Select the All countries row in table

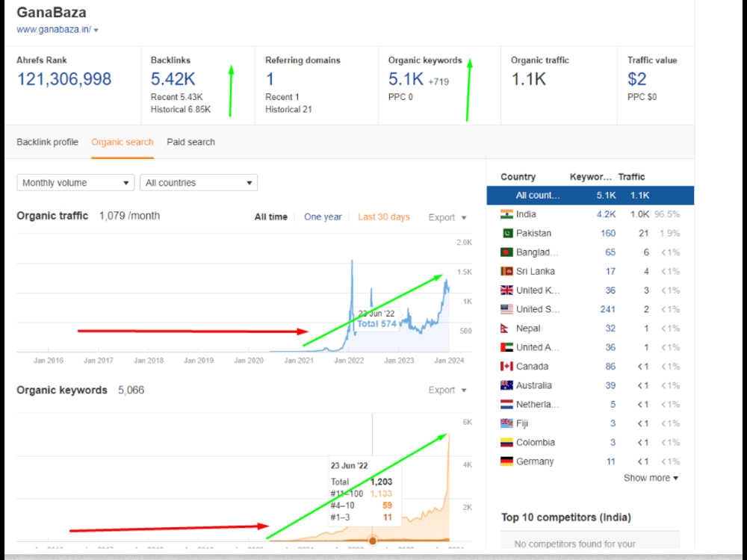point(590,195)
